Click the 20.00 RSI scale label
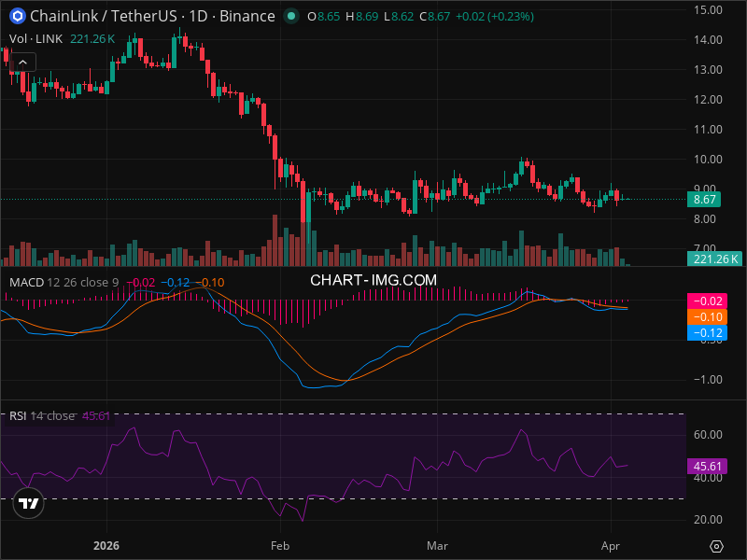 pyautogui.click(x=708, y=520)
